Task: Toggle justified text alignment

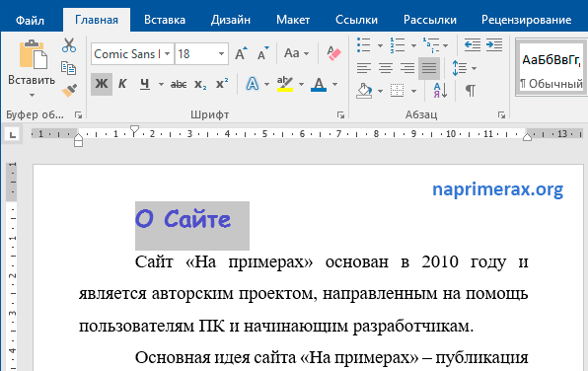Action: coord(429,68)
